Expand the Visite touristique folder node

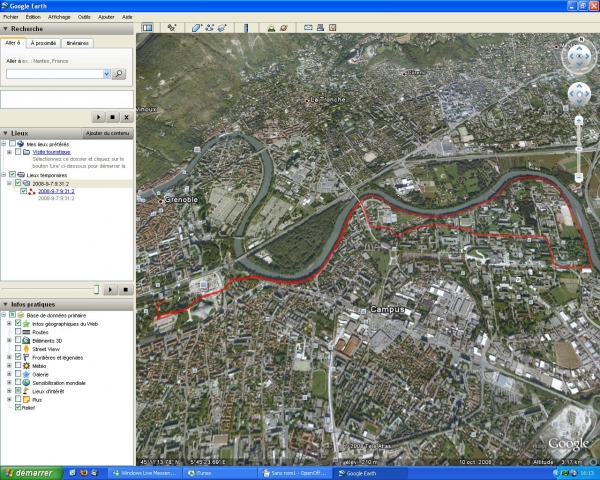9,152
